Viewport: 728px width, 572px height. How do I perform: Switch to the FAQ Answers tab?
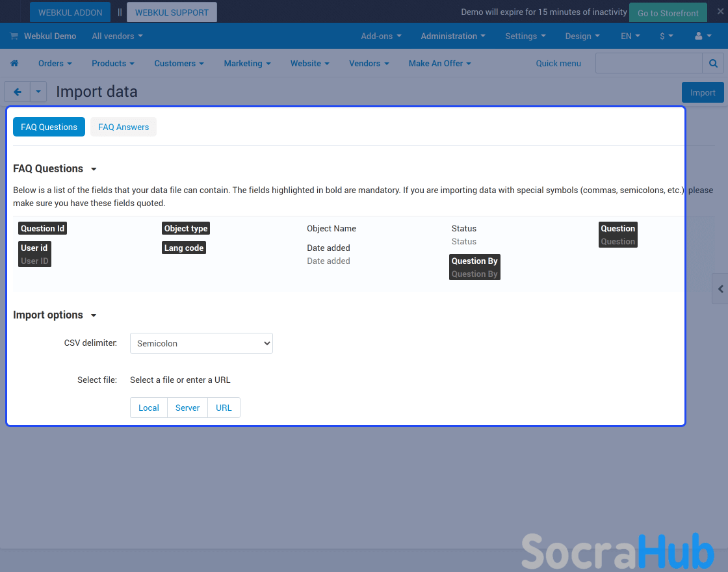[x=123, y=127]
